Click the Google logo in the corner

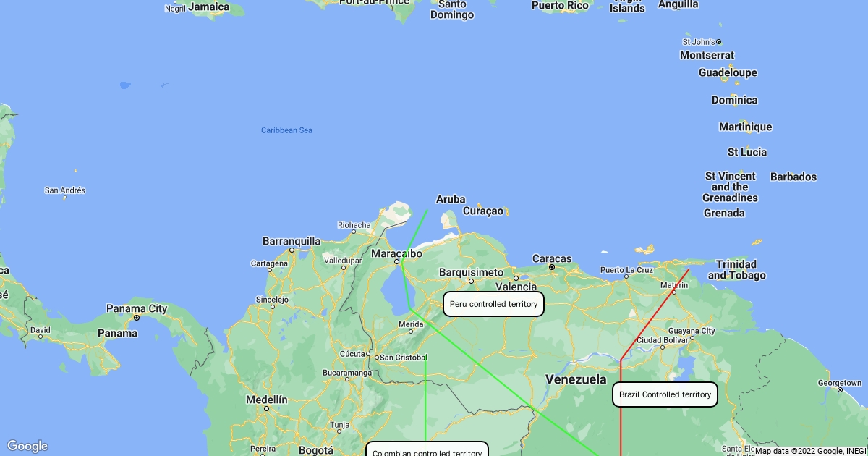click(27, 446)
